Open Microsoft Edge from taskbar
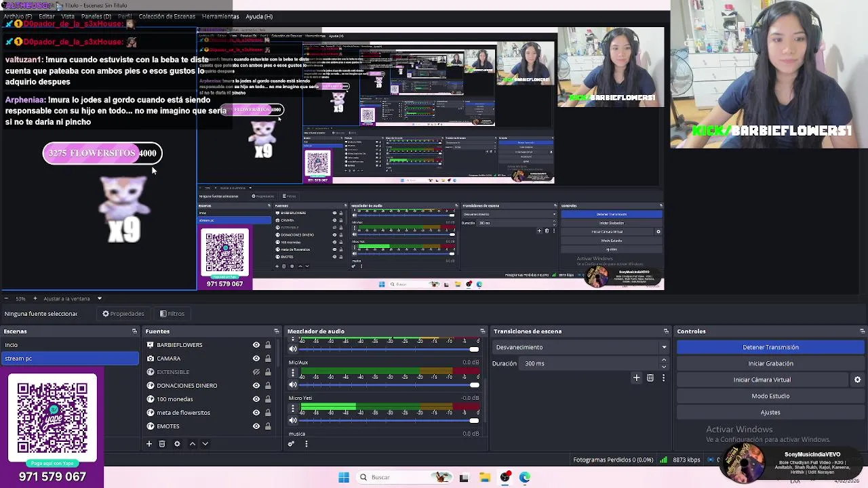 [525, 477]
